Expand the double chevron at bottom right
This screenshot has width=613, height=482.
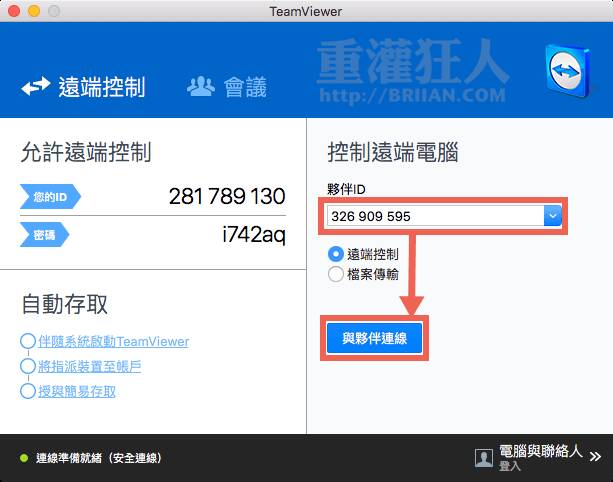click(595, 456)
